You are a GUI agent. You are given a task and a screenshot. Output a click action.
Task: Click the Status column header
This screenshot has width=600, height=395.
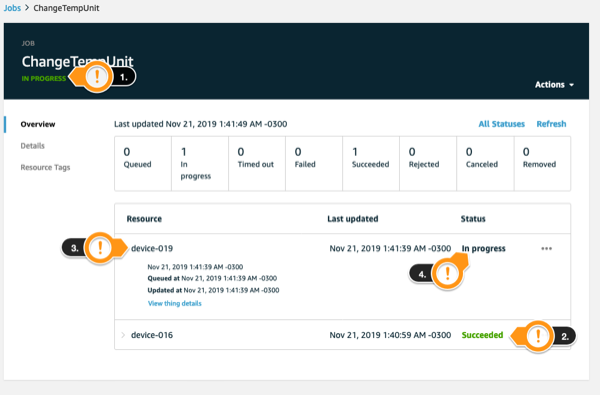tap(473, 219)
